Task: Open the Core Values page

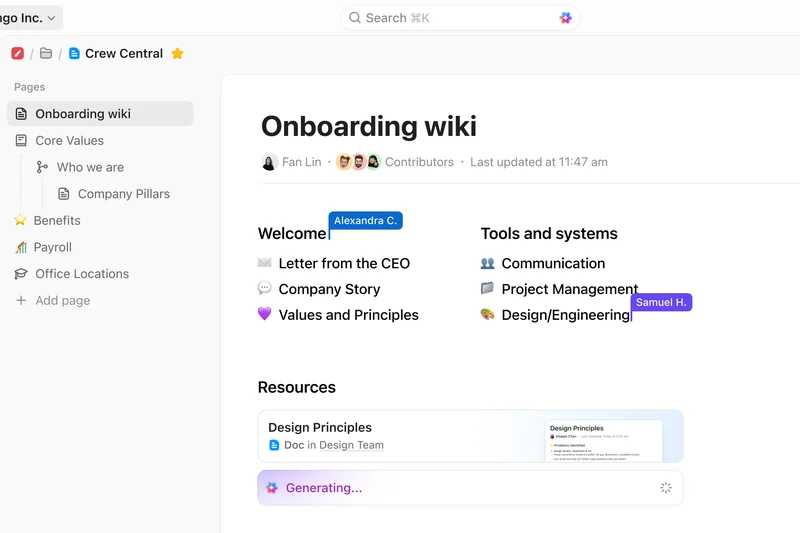Action: point(69,141)
